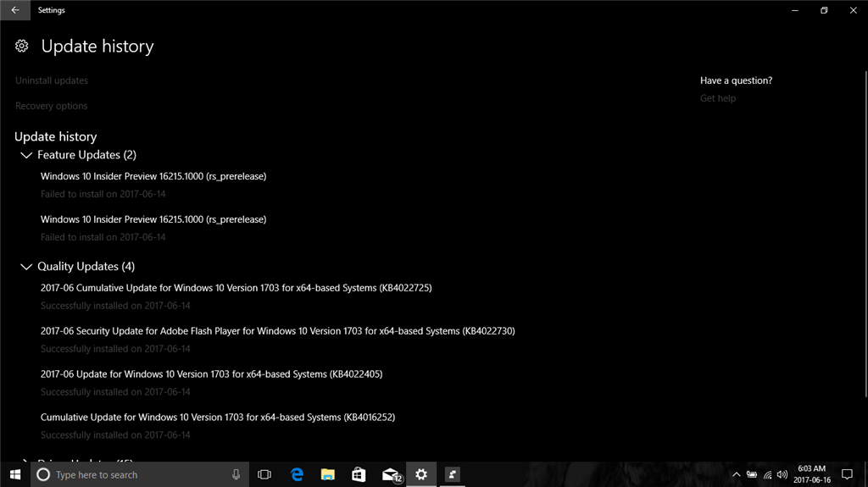Click status text under KB4016252 update

pos(115,435)
